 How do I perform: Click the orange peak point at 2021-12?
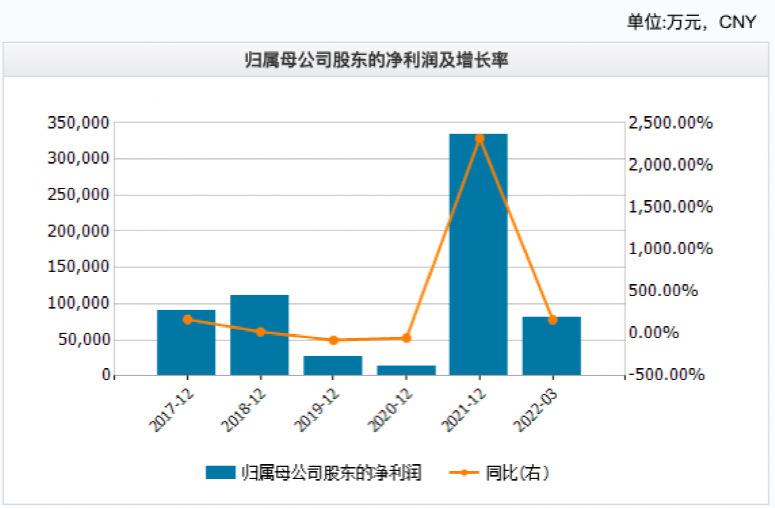(479, 138)
